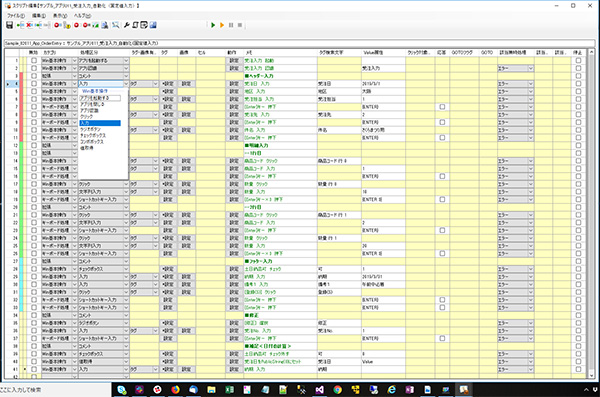Image resolution: width=600 pixels, height=397 pixels.
Task: Click the red X delete row icon
Action: click(29, 25)
